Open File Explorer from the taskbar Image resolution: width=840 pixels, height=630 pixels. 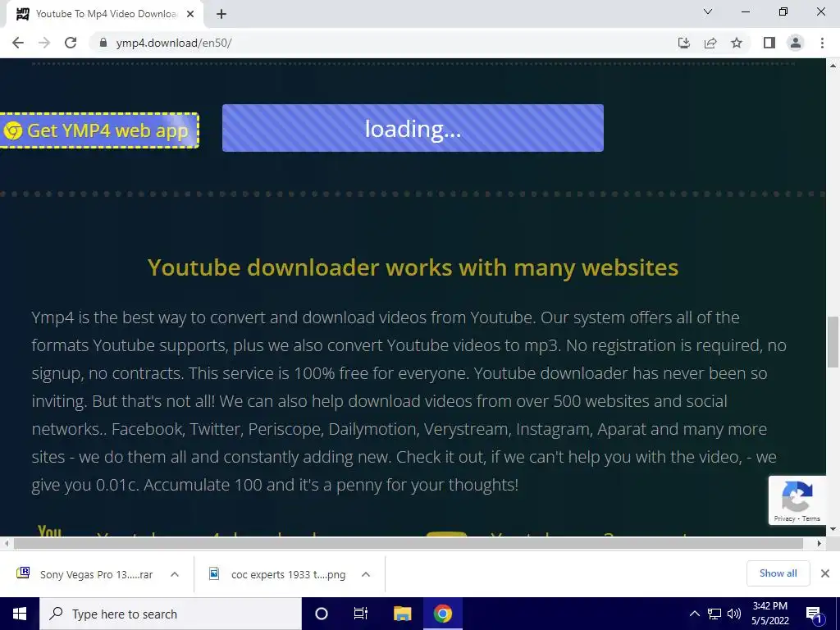click(x=402, y=614)
